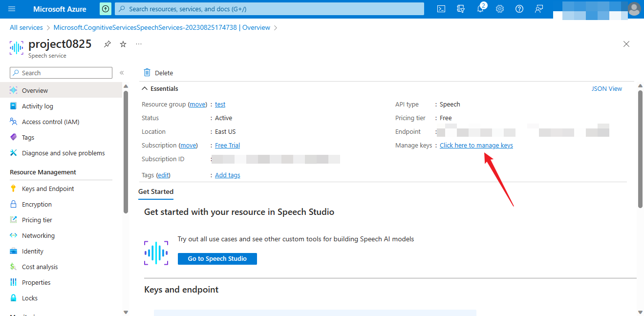Click the Cost analysis icon in the sidebar

pos(13,267)
